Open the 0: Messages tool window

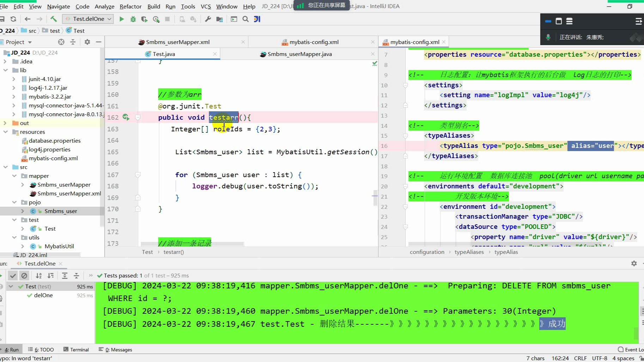(x=115, y=350)
